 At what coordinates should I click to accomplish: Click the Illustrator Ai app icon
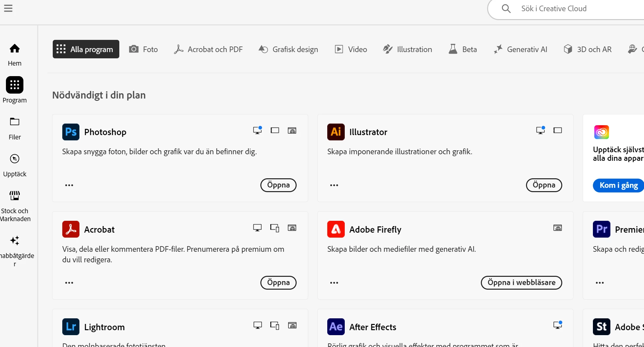336,132
